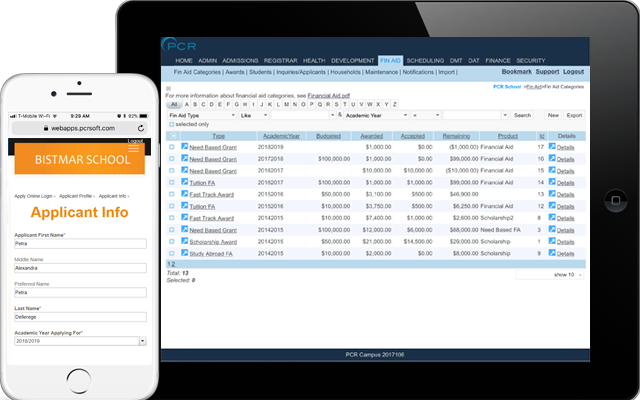The width and height of the screenshot is (640, 400).
Task: Go to the FIN AID tab
Action: (x=390, y=60)
